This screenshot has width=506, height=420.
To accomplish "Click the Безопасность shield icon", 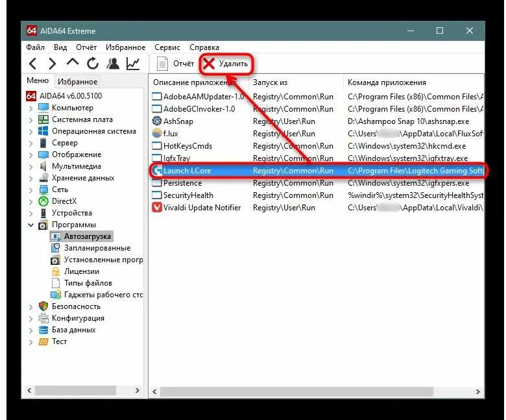I will (x=43, y=306).
